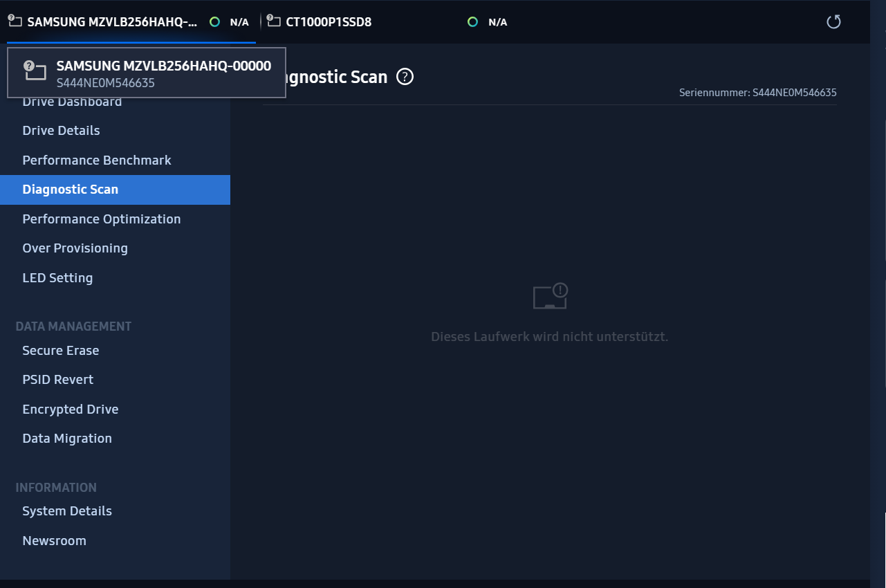
Task: Select the SAMSUNG MZVLB256HAHQ drive tab
Action: click(131, 22)
